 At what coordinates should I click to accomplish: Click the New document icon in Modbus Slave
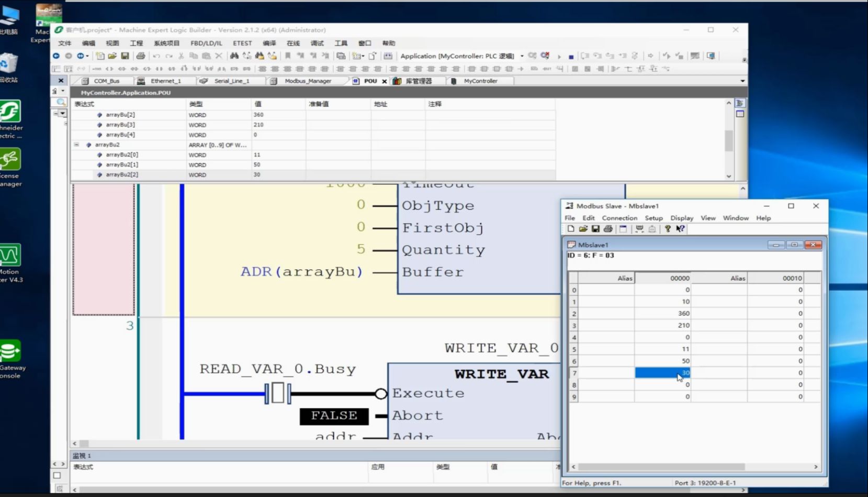(x=571, y=229)
